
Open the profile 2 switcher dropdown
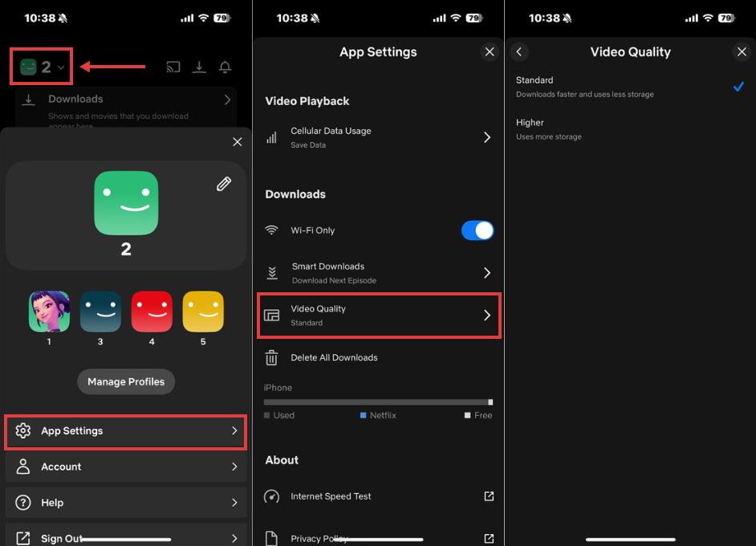coord(42,67)
